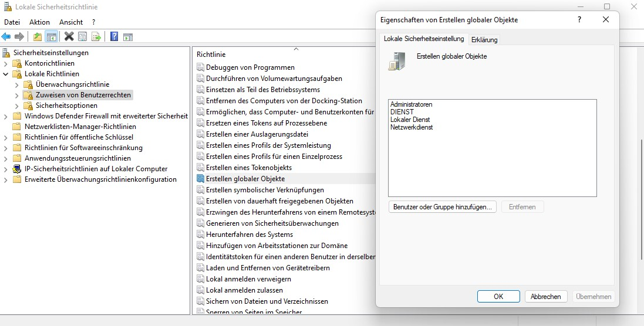The image size is (644, 326).
Task: Click the delete X toolbar icon
Action: 69,36
